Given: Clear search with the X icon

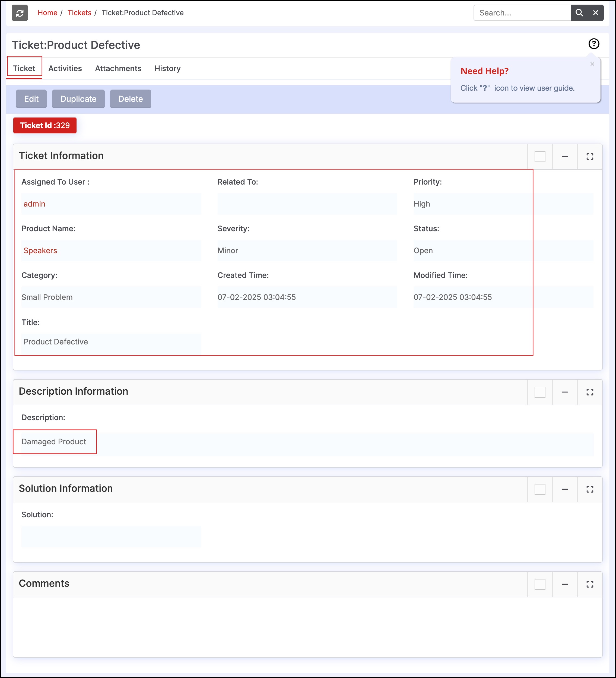Looking at the screenshot, I should click(x=595, y=13).
